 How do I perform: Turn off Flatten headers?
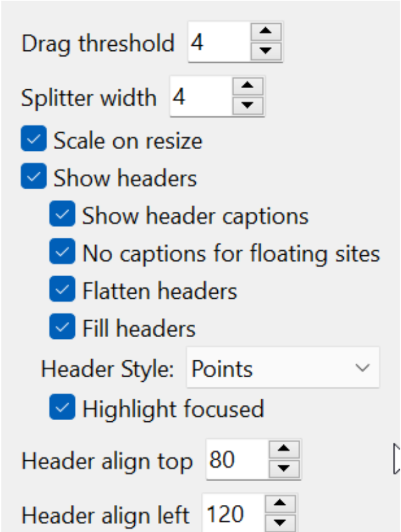(62, 291)
